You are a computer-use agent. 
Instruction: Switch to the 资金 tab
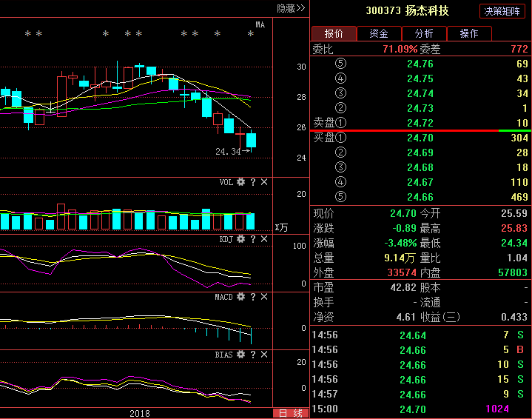(379, 33)
